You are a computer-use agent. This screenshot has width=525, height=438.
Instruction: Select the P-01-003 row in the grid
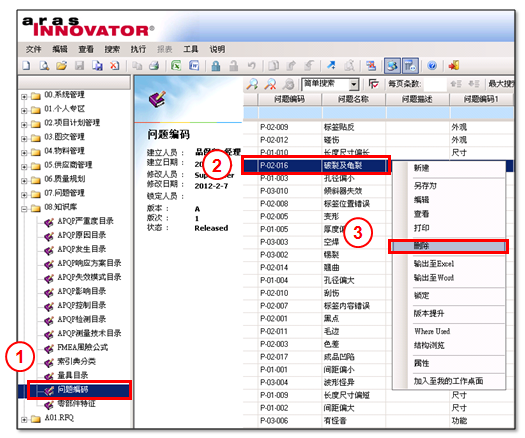[378, 178]
